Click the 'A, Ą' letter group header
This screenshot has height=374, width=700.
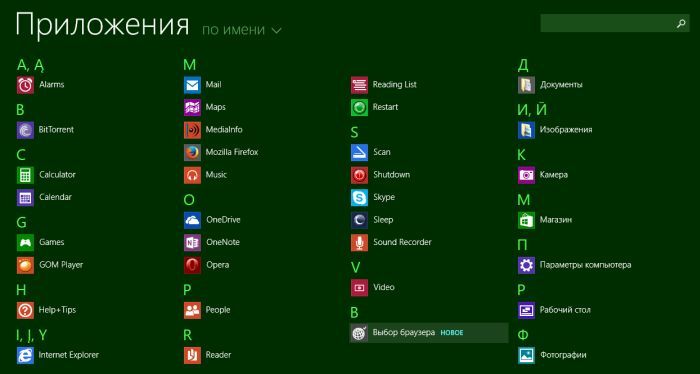(x=30, y=65)
